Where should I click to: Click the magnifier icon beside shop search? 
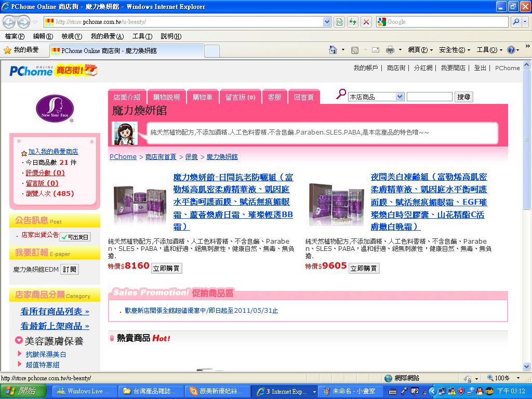pos(341,94)
